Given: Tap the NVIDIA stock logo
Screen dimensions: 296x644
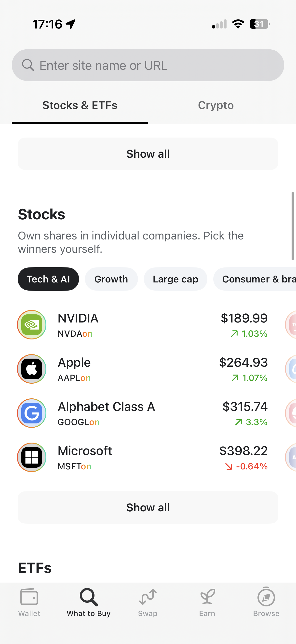Looking at the screenshot, I should click(x=32, y=325).
